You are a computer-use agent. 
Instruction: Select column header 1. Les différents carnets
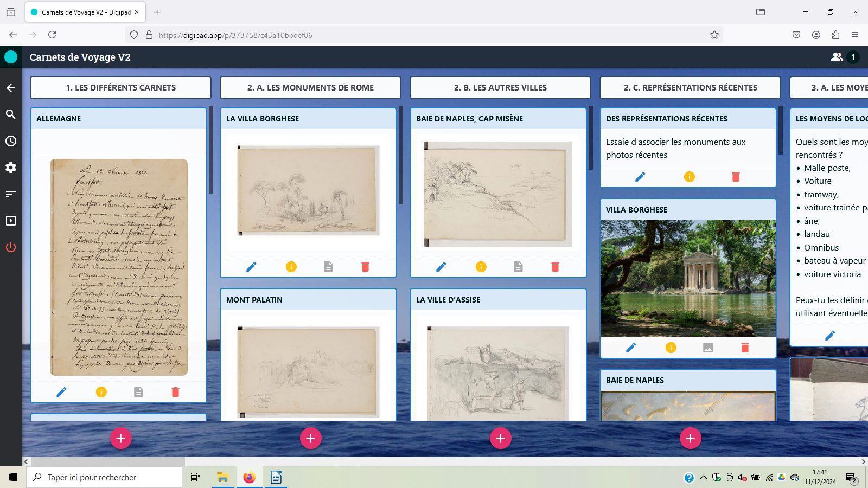(x=121, y=87)
